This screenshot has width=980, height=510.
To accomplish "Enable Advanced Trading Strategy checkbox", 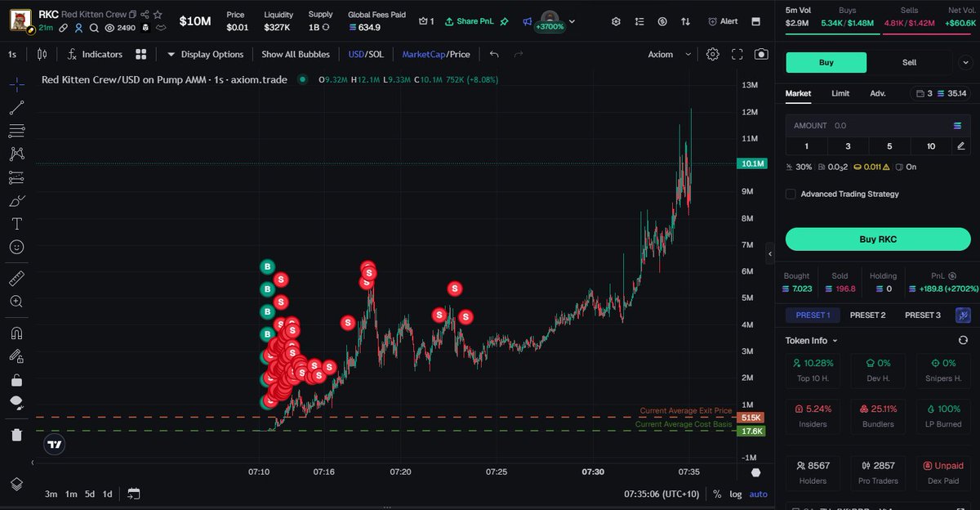I will (791, 194).
